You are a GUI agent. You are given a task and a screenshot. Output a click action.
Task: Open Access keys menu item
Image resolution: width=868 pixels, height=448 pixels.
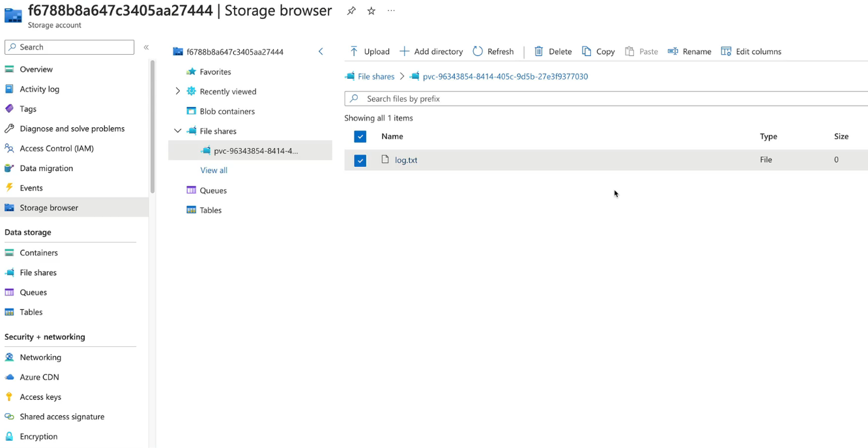pos(40,397)
